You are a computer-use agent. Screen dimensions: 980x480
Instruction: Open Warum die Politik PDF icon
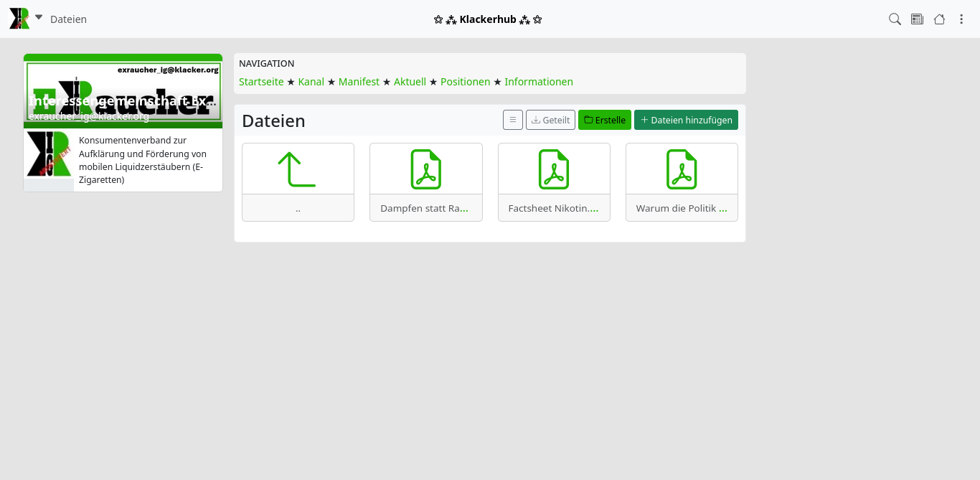pos(682,169)
